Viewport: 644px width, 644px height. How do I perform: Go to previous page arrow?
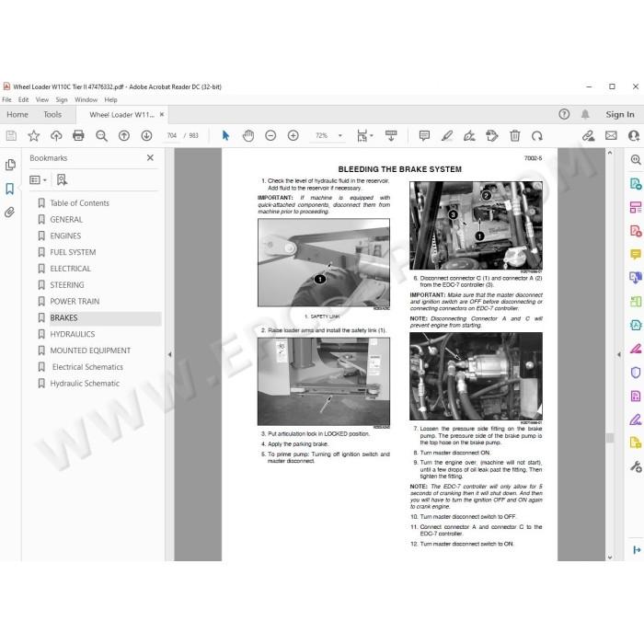124,135
